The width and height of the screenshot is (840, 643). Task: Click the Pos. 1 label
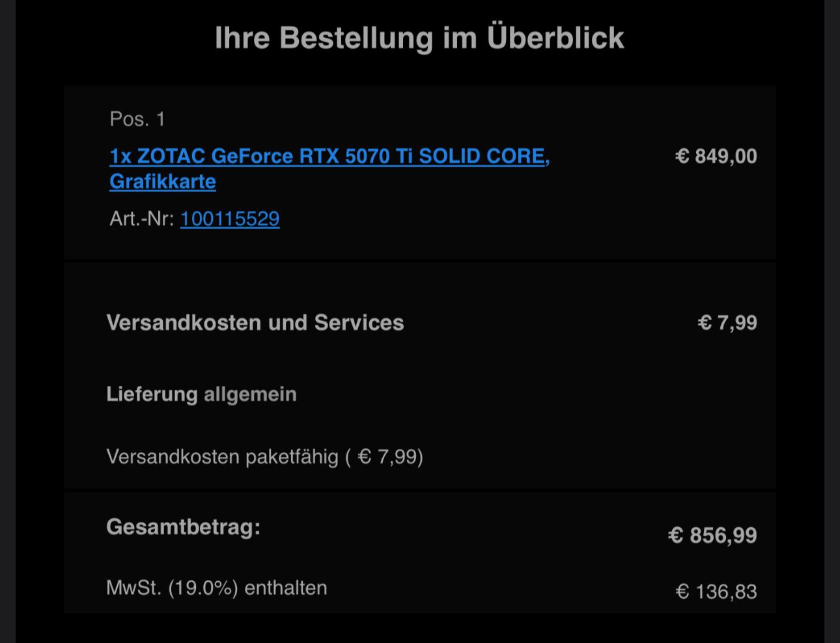(137, 119)
